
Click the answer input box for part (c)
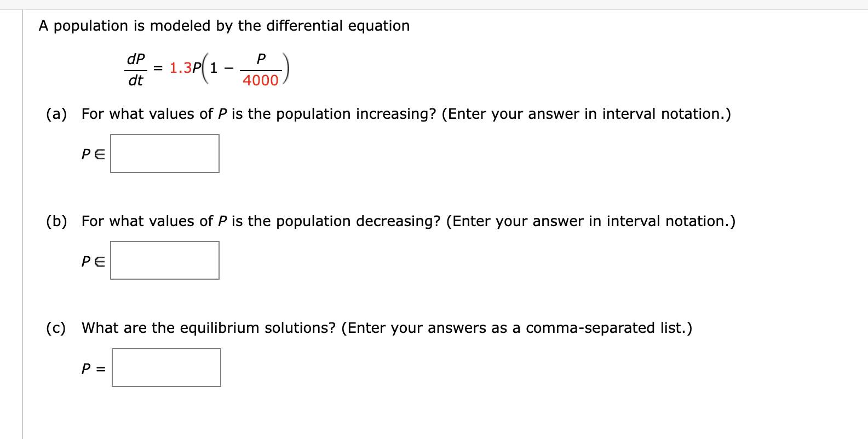pyautogui.click(x=166, y=367)
